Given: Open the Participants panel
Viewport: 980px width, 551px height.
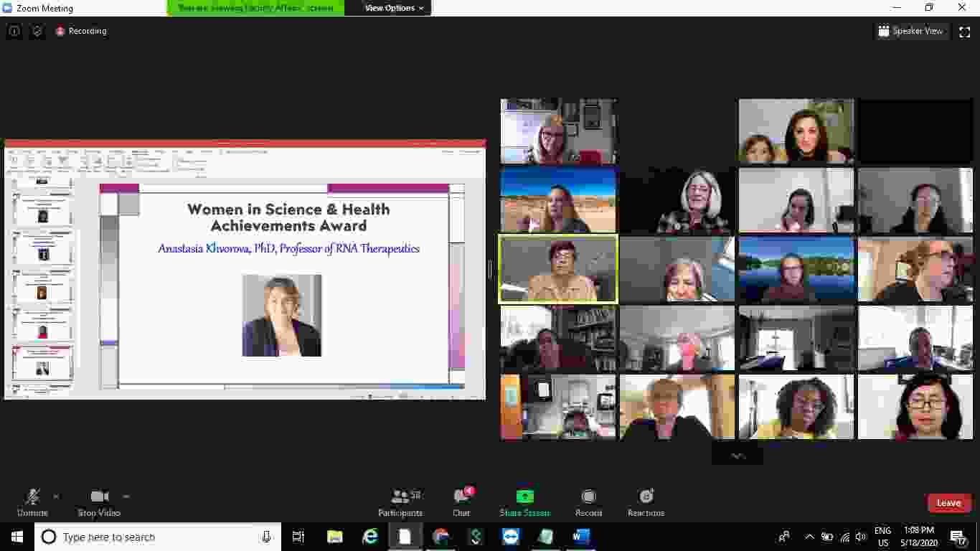Looking at the screenshot, I should (400, 501).
